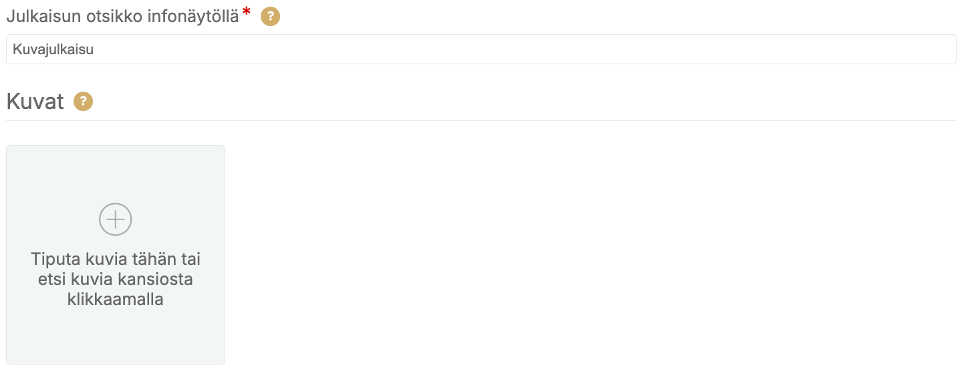This screenshot has height=388, width=980.
Task: Select the word klikkaamalla in upload box
Action: coord(116,299)
